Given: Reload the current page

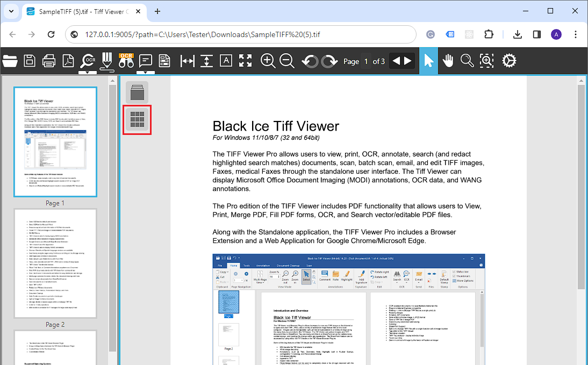Looking at the screenshot, I should [51, 34].
